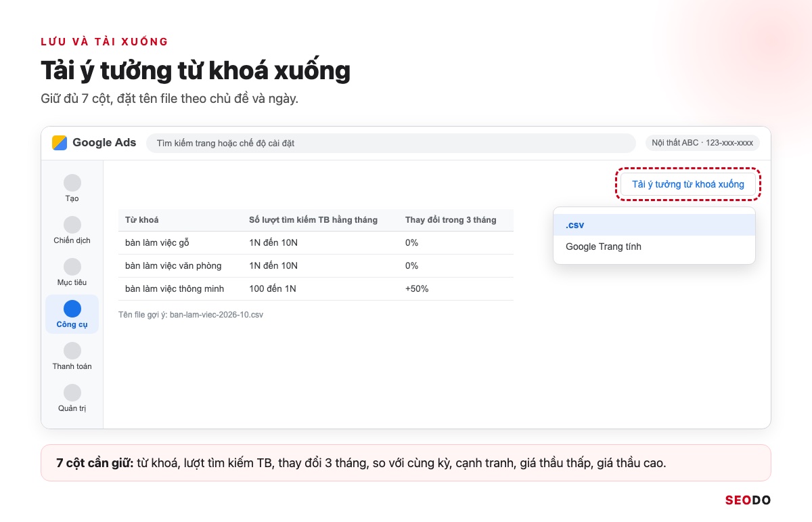Click 1N đến 10N for bàn làm việc văn phòng

273,265
